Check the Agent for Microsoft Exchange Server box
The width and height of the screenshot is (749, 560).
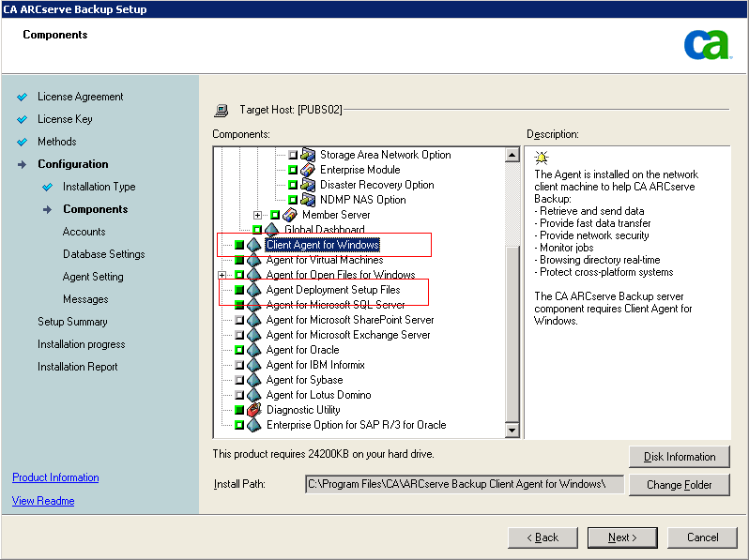click(239, 335)
